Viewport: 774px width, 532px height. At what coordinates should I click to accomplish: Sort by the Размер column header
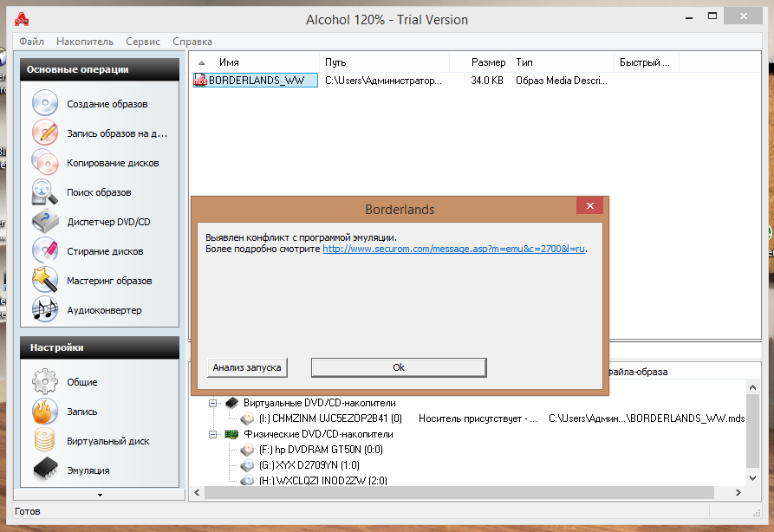(480, 62)
